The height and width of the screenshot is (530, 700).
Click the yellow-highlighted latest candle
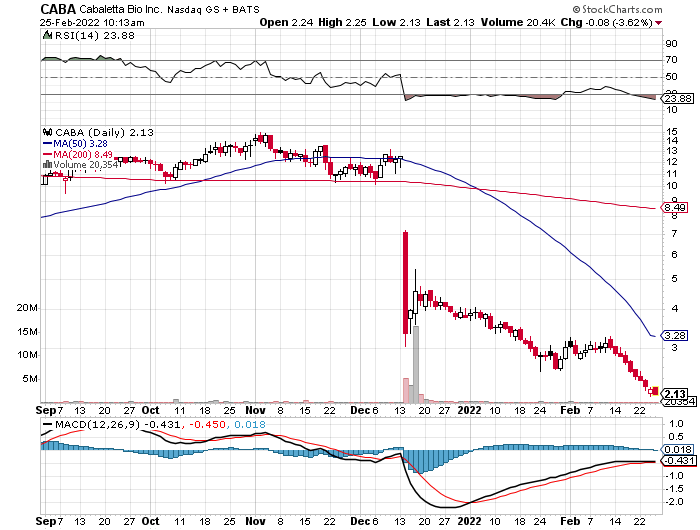click(x=655, y=391)
